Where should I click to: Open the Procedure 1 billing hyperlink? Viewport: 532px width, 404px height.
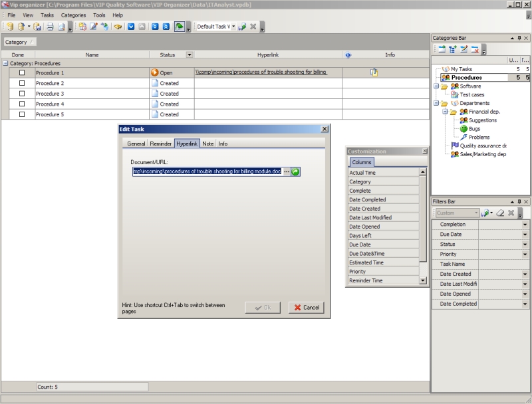point(260,72)
